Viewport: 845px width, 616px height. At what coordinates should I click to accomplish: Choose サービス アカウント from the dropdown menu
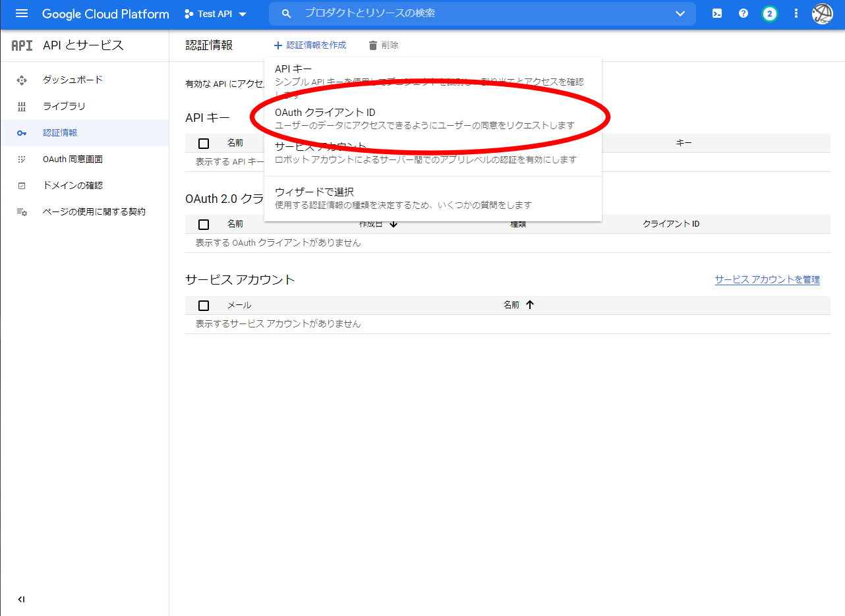pyautogui.click(x=432, y=153)
